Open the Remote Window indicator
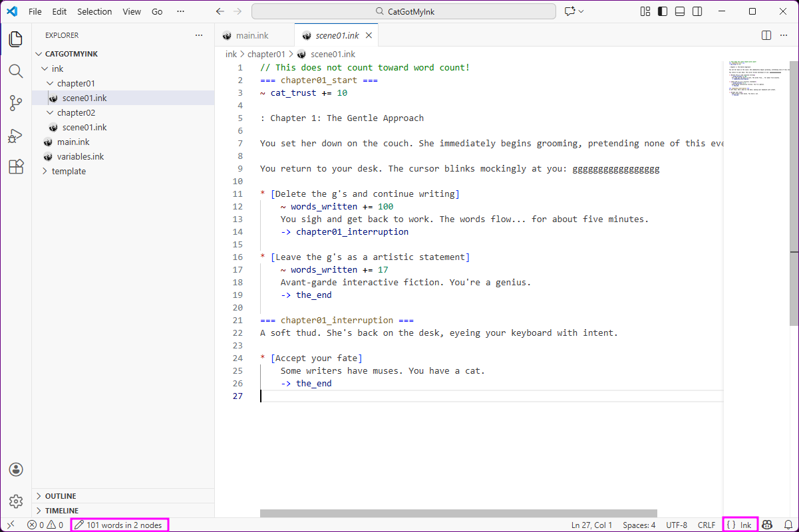Viewport: 799px width, 532px height. click(10, 524)
